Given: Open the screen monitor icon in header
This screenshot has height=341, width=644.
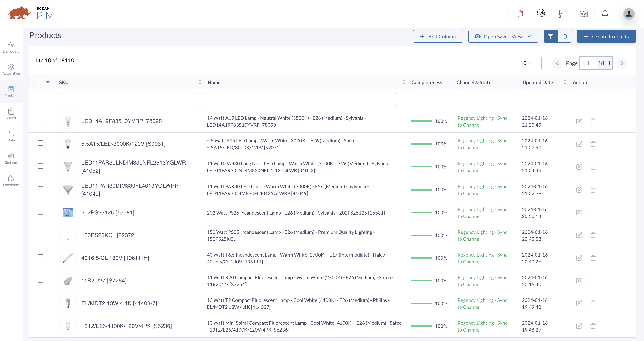Looking at the screenshot, I should tap(519, 14).
